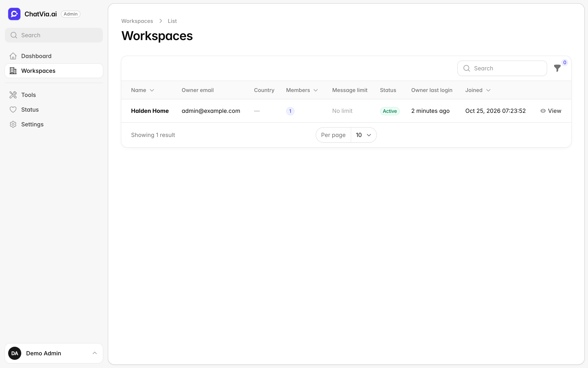This screenshot has width=588, height=368.
Task: Click the eye icon beside View
Action: coord(543,111)
